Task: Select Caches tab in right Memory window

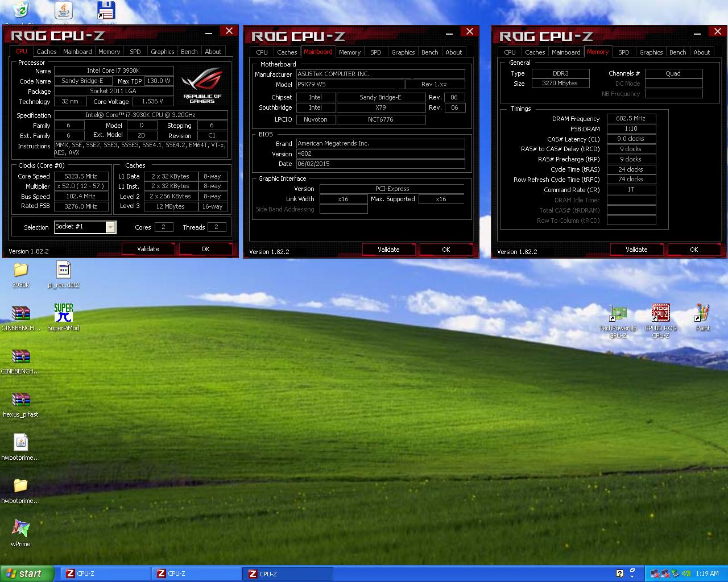Action: tap(535, 52)
